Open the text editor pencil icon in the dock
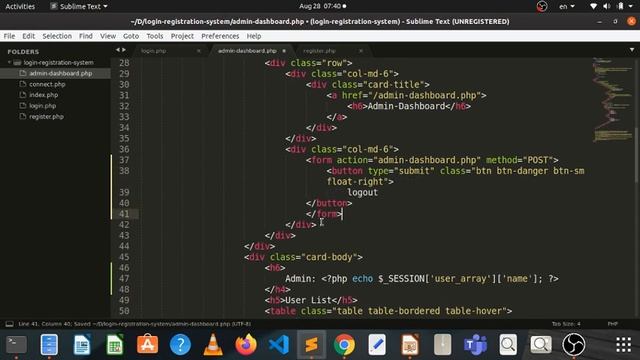The image size is (640, 360). 377,345
